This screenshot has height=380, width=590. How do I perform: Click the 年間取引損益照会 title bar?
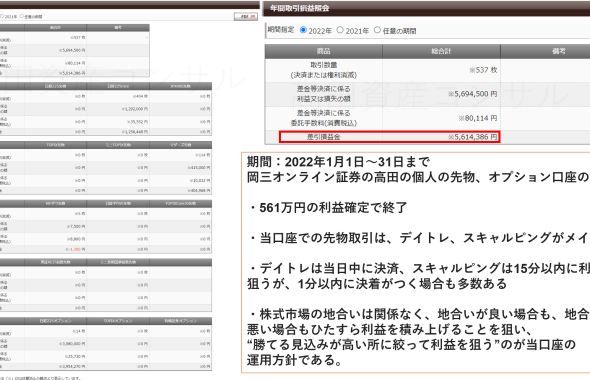tap(426, 8)
